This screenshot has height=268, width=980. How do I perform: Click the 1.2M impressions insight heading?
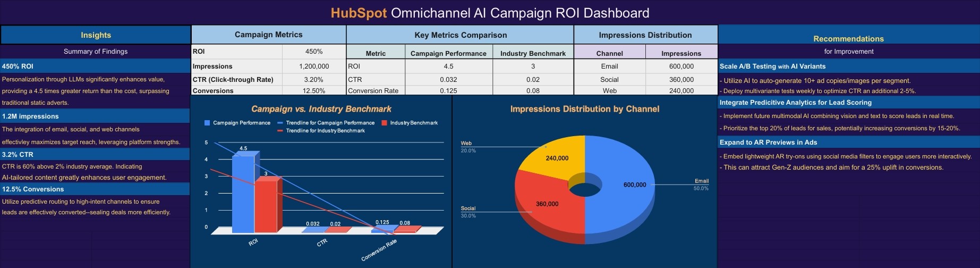coord(96,116)
